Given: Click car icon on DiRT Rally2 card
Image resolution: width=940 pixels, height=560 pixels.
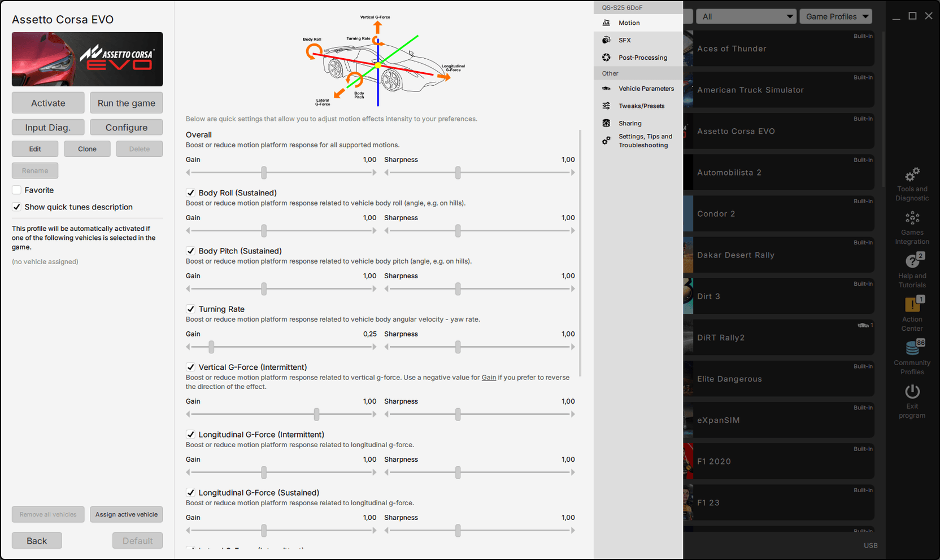Looking at the screenshot, I should point(863,325).
